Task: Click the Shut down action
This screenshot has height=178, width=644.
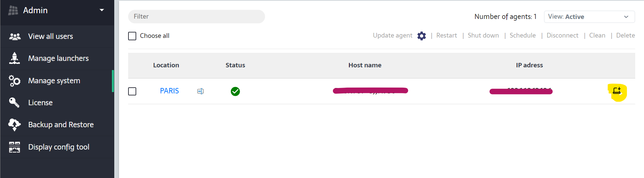Action: (483, 36)
